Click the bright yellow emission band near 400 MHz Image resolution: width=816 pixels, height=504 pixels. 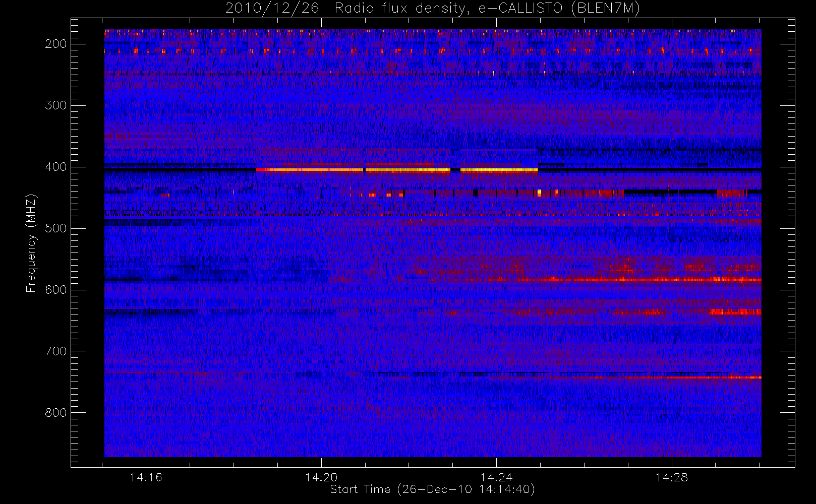[x=397, y=170]
